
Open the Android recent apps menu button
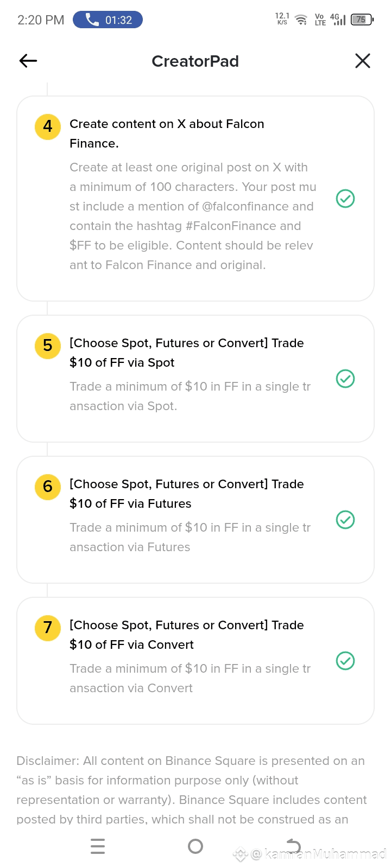(98, 846)
